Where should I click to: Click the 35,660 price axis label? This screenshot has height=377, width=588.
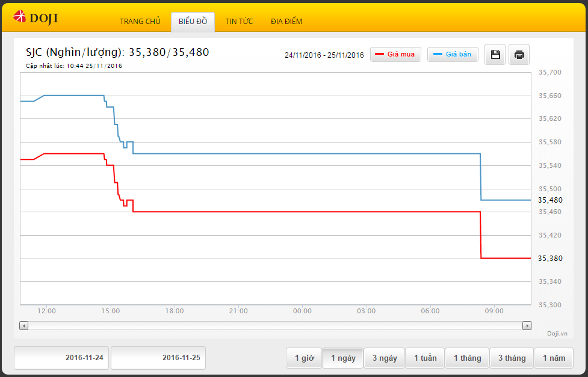click(550, 96)
